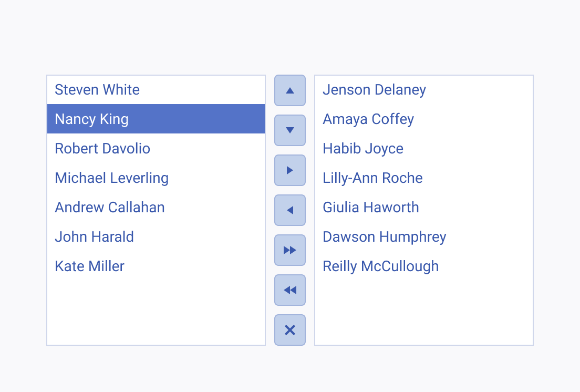Screen dimensions: 580x392
Task: Click the move left arrow button
Action: pos(290,210)
